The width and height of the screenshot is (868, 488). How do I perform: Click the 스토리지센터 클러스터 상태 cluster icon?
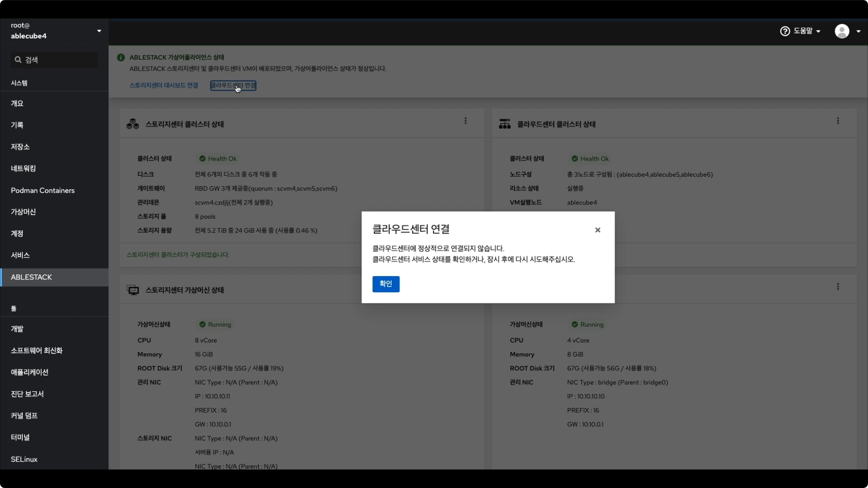point(133,124)
